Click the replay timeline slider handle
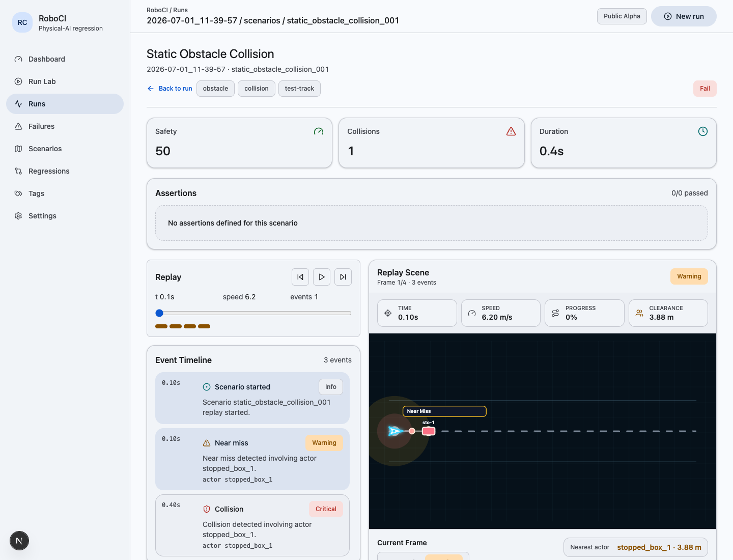Image resolution: width=733 pixels, height=560 pixels. [159, 313]
